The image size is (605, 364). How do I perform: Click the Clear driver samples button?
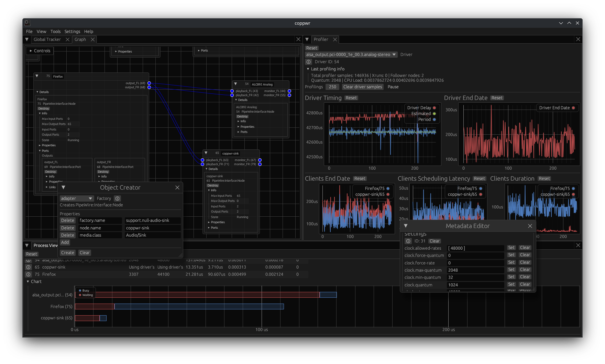coord(362,87)
